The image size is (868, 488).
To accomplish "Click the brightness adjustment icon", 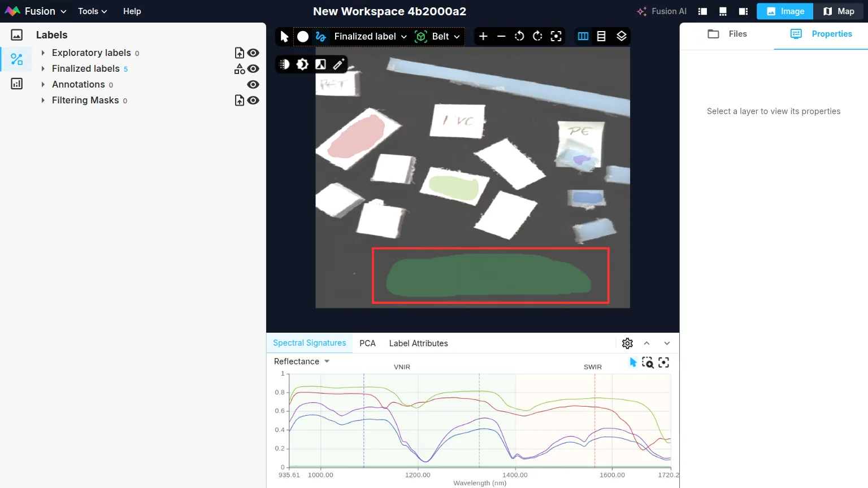I will pos(302,64).
